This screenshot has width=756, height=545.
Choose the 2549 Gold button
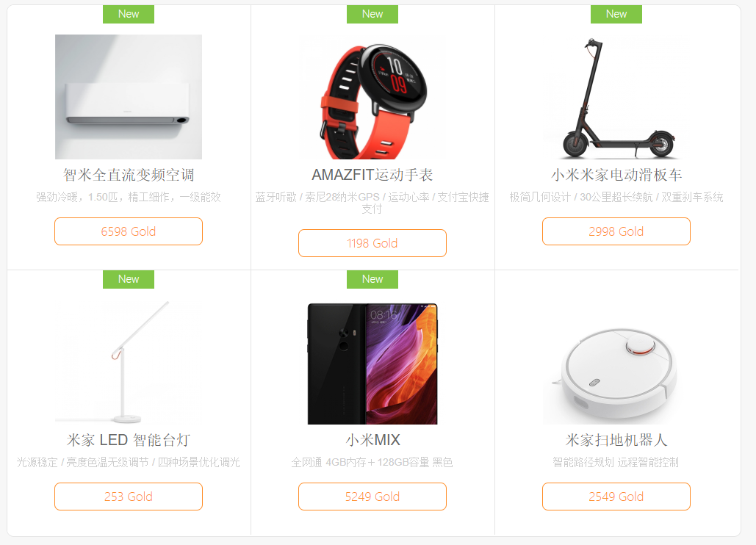(x=616, y=497)
